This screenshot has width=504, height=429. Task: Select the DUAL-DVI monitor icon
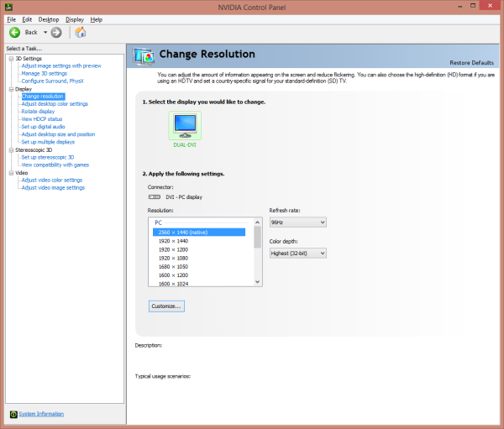(x=185, y=126)
